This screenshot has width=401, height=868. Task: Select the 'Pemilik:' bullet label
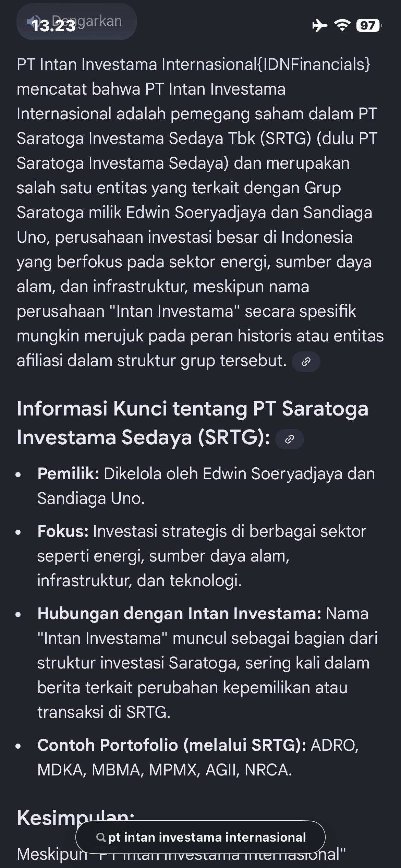(68, 474)
